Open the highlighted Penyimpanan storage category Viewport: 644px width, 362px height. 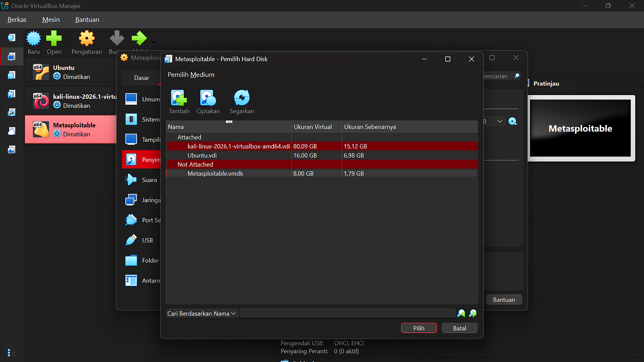pos(142,160)
